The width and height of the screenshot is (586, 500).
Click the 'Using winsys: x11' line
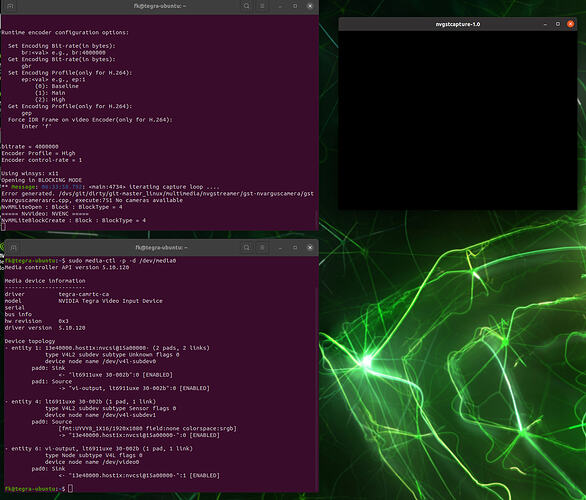tap(30, 174)
